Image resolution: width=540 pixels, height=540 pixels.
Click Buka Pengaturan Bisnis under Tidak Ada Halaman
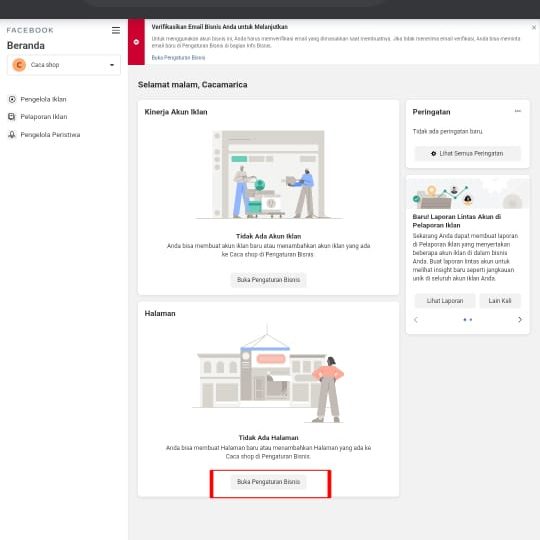268,481
